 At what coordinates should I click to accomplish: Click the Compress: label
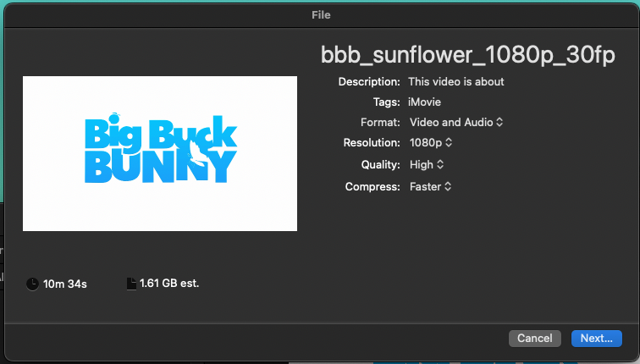372,186
